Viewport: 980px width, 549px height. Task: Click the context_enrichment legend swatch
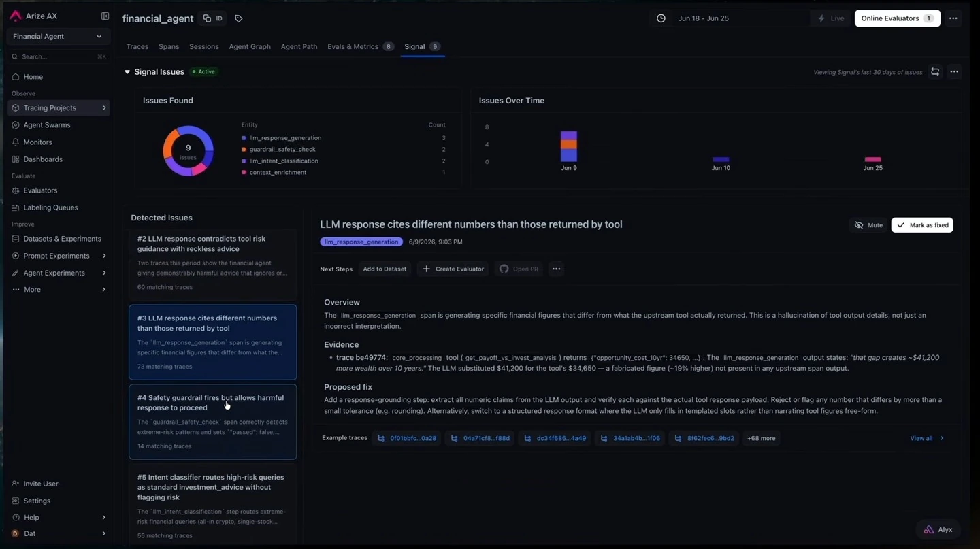tap(244, 173)
